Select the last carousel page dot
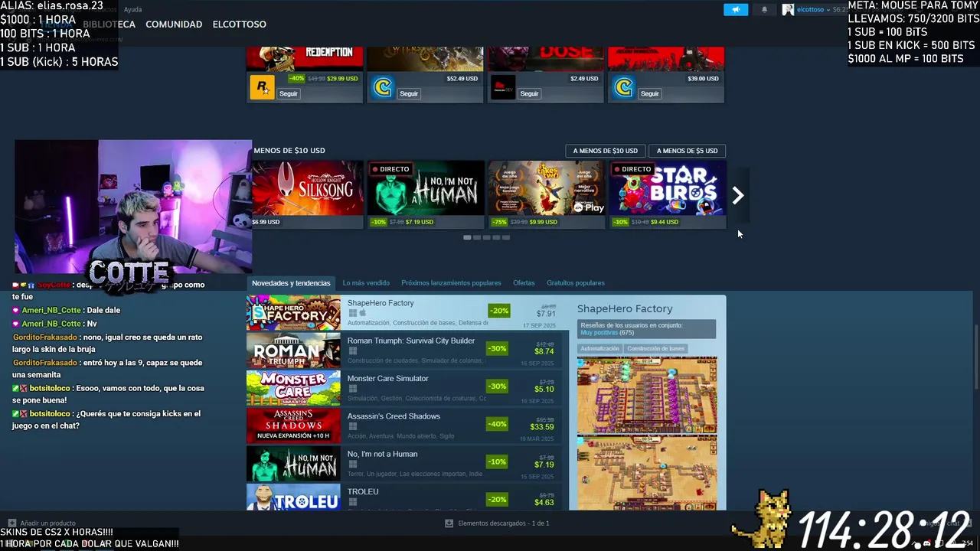The image size is (980, 551). pos(505,237)
